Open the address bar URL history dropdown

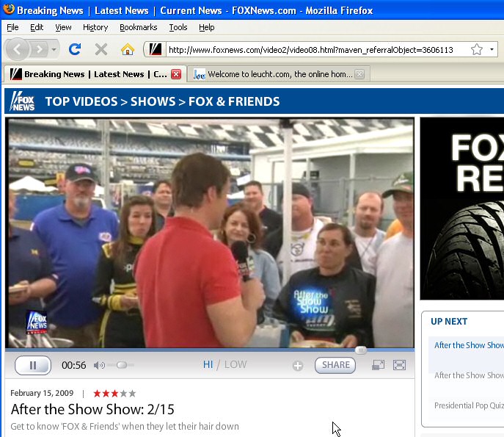(492, 49)
